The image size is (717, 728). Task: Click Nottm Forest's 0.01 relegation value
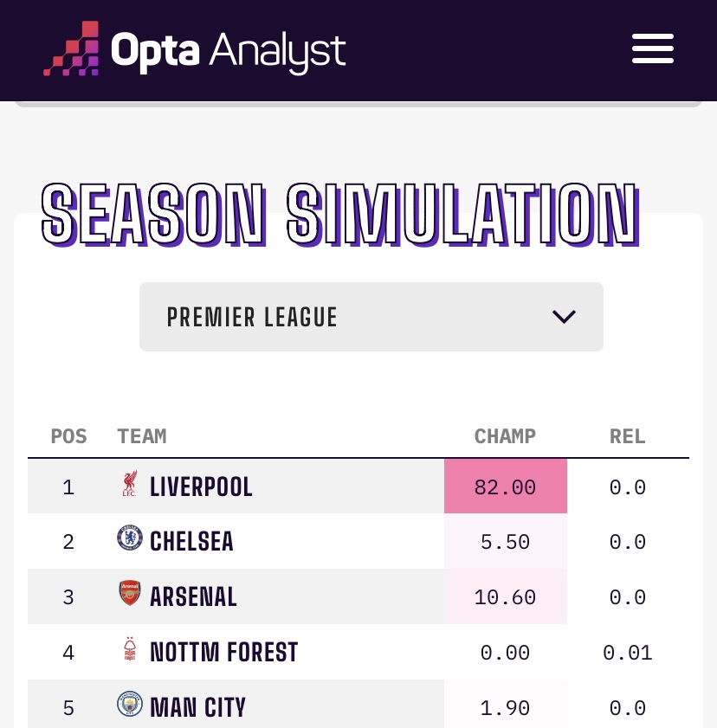tap(627, 653)
